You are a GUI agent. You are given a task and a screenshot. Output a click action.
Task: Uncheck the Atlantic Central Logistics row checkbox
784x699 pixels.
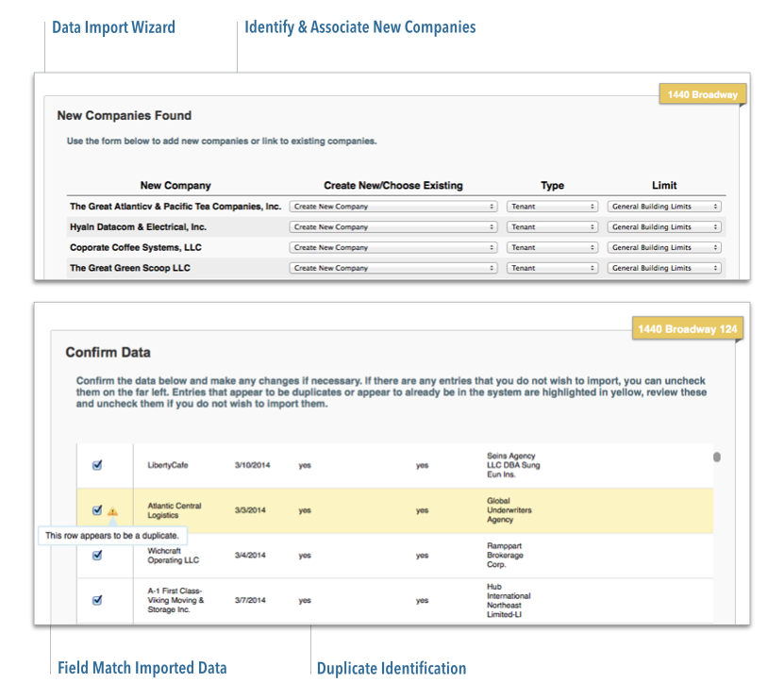pos(97,510)
